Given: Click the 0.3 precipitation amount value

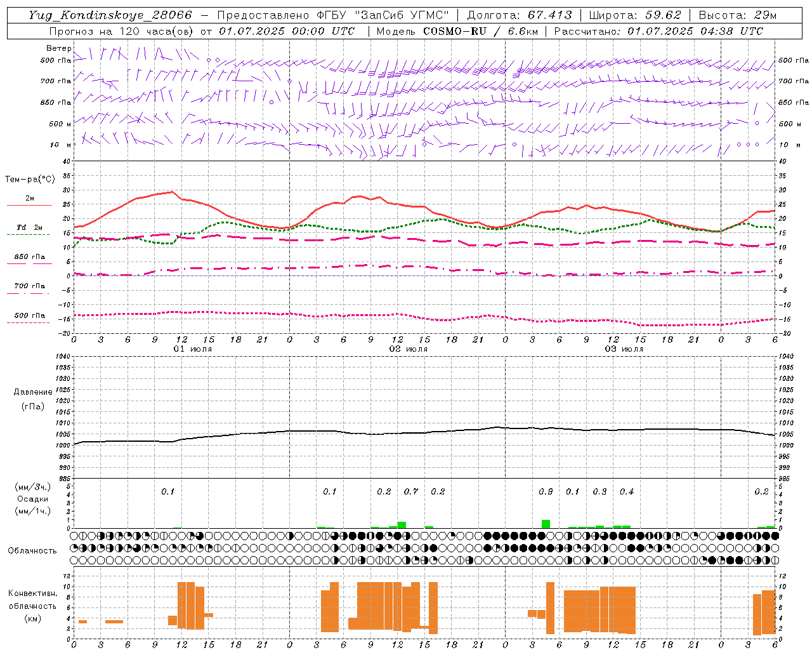Looking at the screenshot, I should pyautogui.click(x=599, y=491).
